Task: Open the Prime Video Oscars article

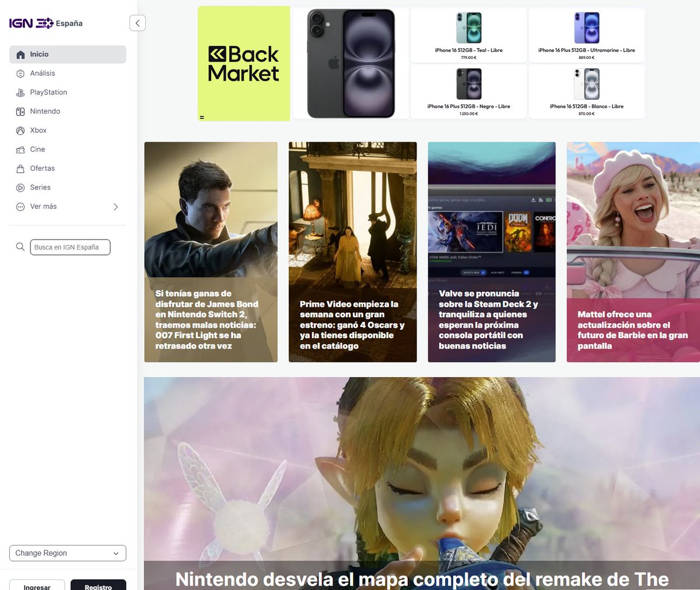Action: coord(352,252)
